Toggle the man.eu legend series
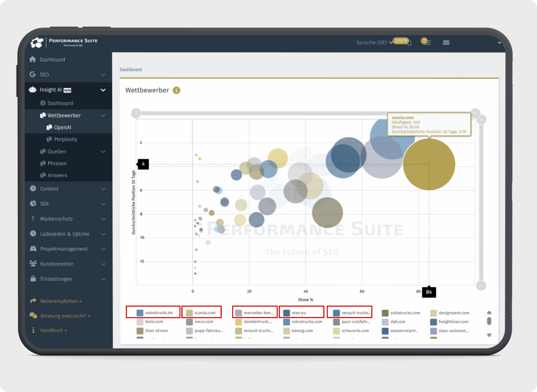The image size is (537, 392). pos(295,313)
